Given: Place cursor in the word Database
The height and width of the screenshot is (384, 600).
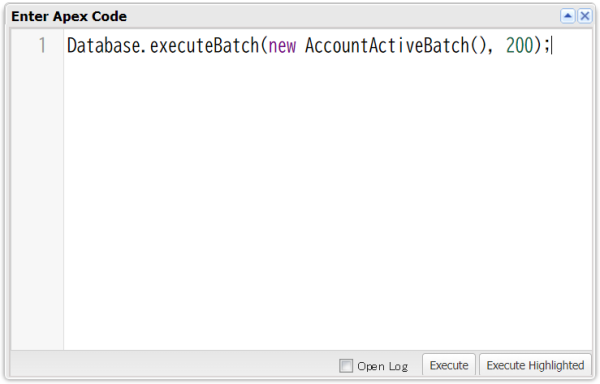Looking at the screenshot, I should tap(104, 46).
